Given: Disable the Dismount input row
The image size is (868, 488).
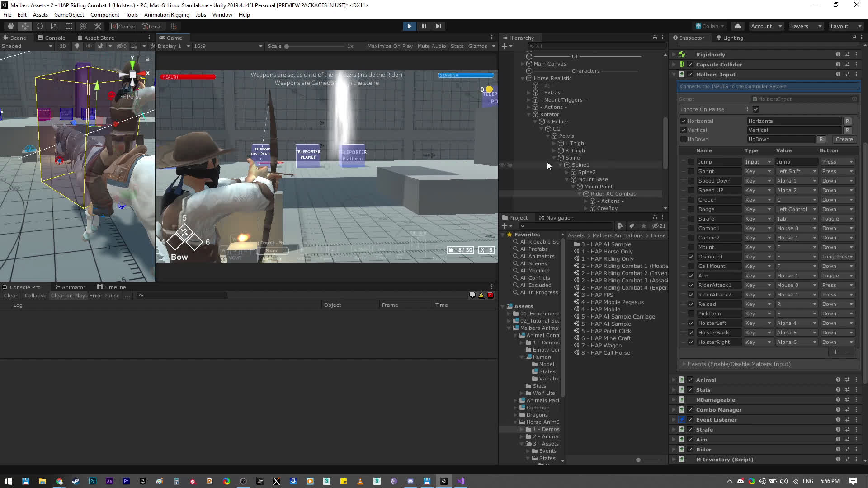Looking at the screenshot, I should [x=691, y=257].
